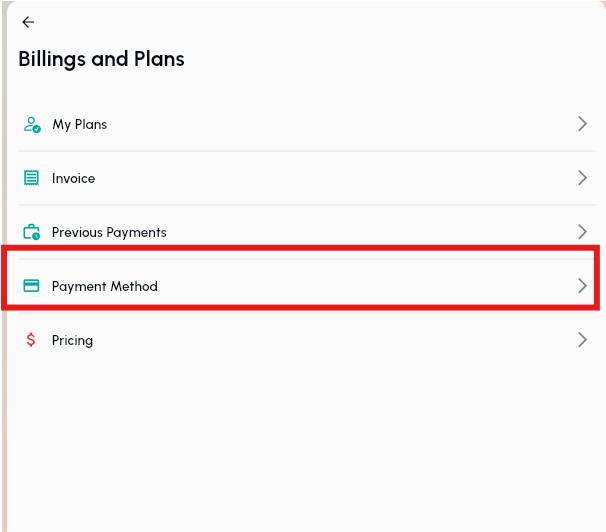This screenshot has height=532, width=606.
Task: Expand My Plans with its right chevron
Action: click(x=582, y=124)
